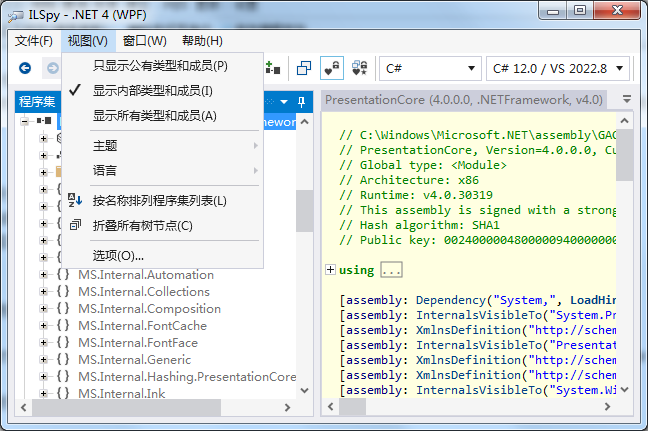Toggle the checked 显示内部类型和成员(I) option

[x=152, y=91]
